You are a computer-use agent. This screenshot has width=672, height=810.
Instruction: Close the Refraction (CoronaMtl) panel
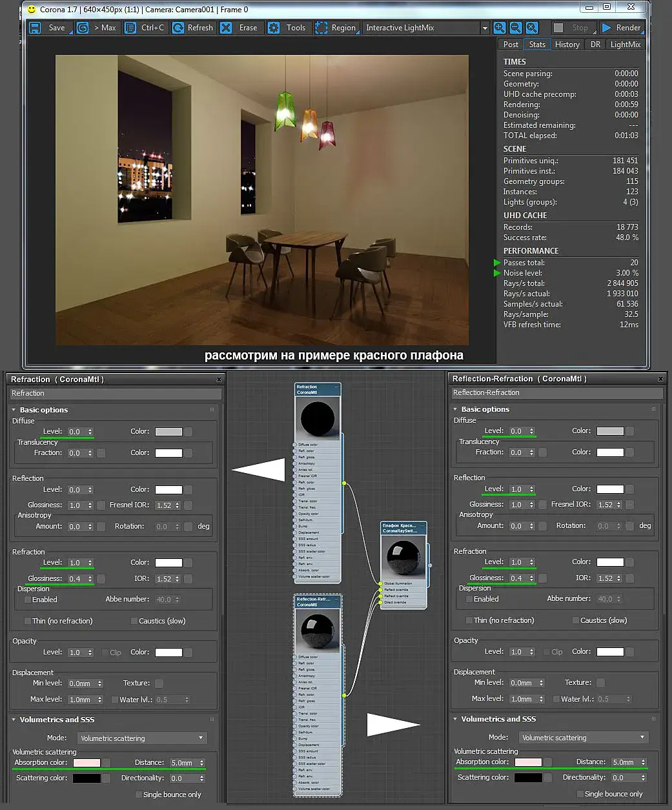pyautogui.click(x=219, y=380)
